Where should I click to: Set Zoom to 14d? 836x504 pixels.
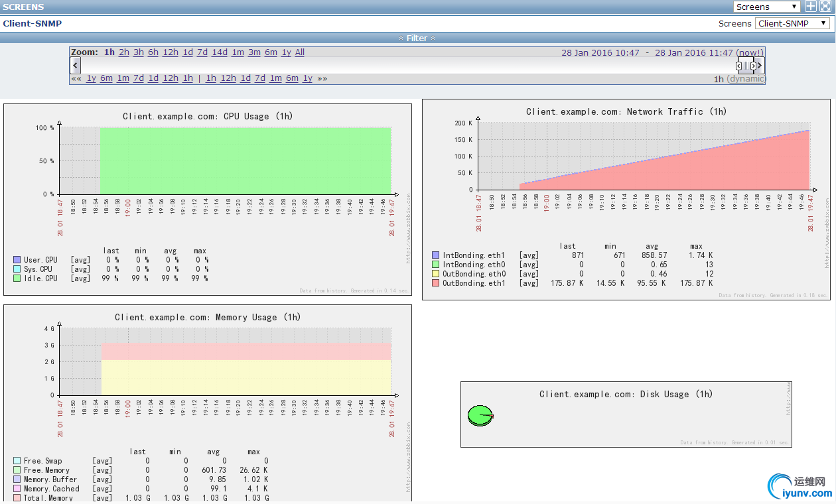pos(220,52)
